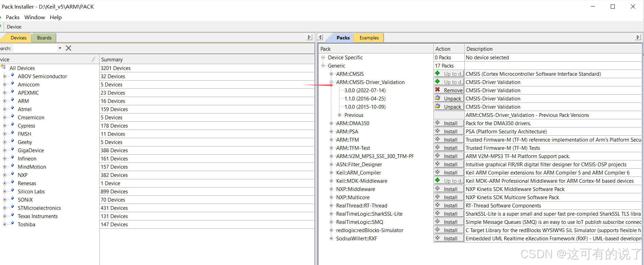644x265 pixels.
Task: Expand the Infineon vendor node
Action: pyautogui.click(x=4, y=158)
